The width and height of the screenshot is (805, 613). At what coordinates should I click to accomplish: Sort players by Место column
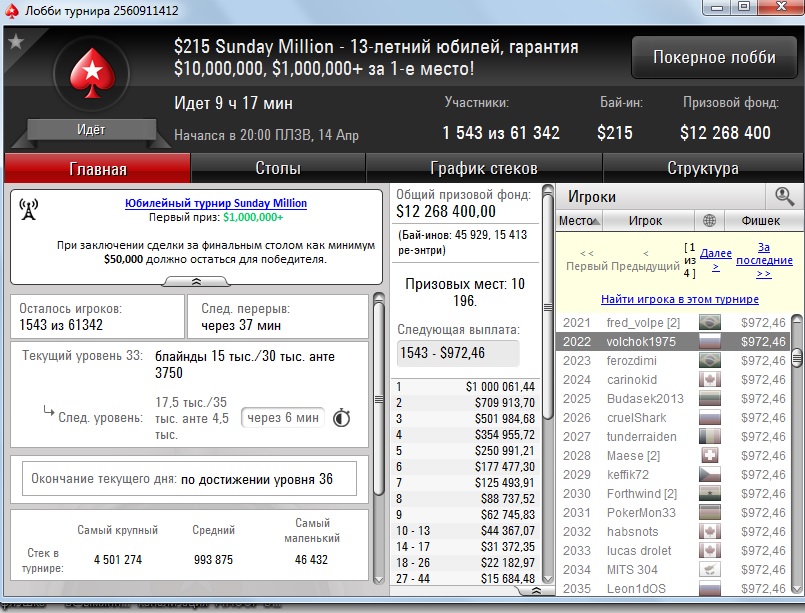tap(579, 221)
